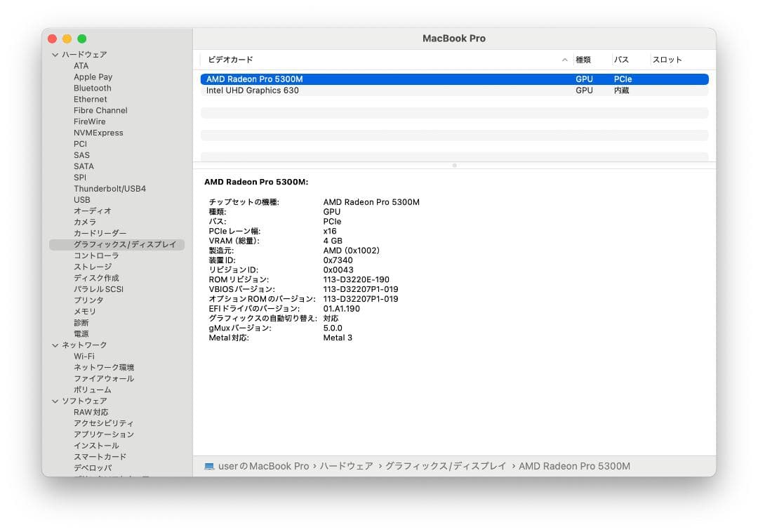Viewport: 758px width, 532px height.
Task: Collapse the ソフトウェア section in the sidebar
Action: tap(55, 401)
